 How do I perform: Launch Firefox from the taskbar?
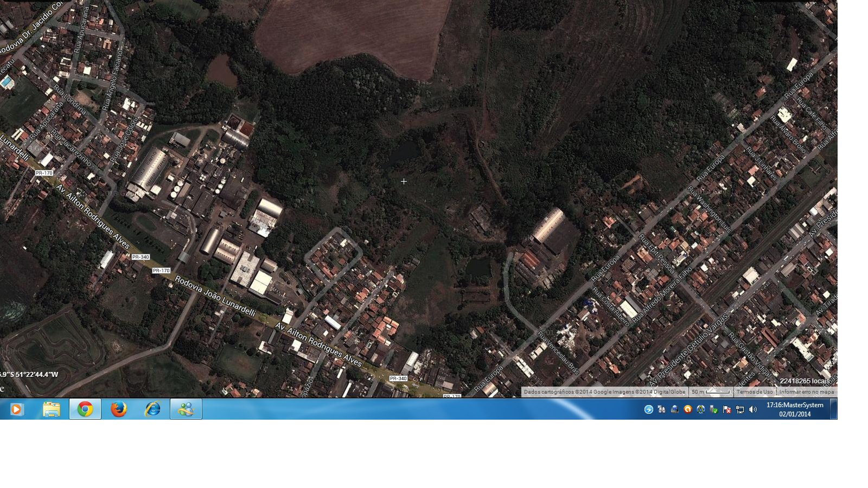coord(119,409)
